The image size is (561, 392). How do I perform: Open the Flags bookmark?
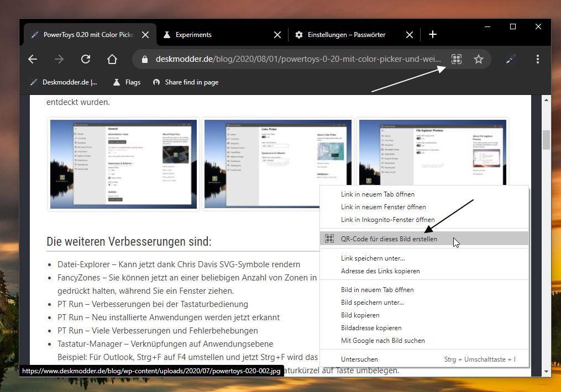click(127, 82)
